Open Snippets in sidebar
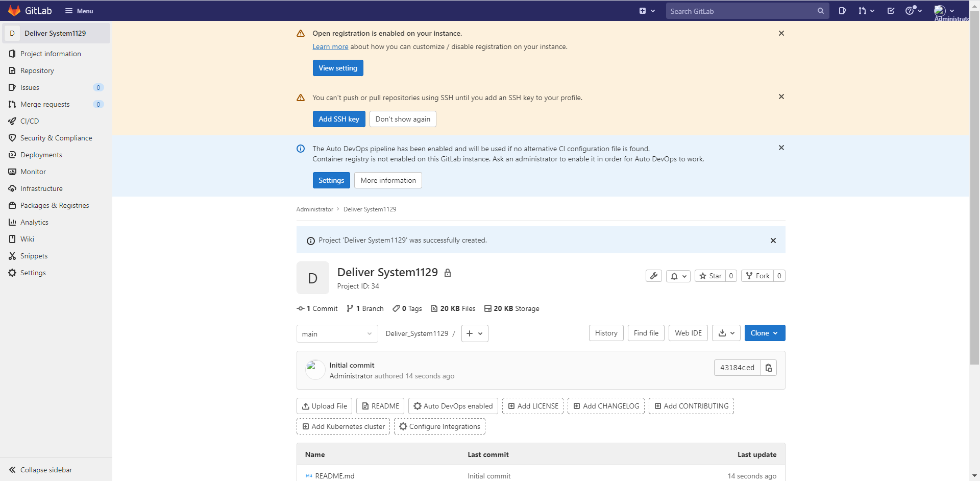The image size is (980, 481). [55, 256]
